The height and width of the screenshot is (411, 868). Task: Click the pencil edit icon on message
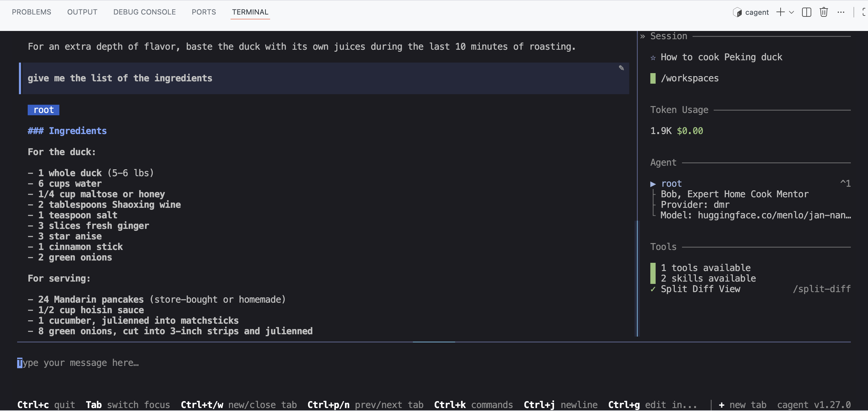click(x=621, y=68)
